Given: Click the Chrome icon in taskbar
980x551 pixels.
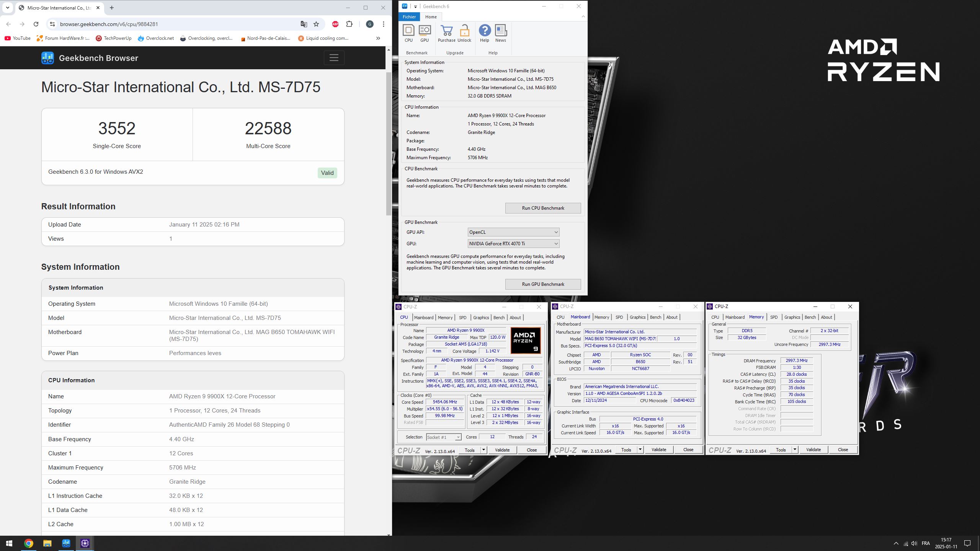Looking at the screenshot, I should tap(28, 543).
